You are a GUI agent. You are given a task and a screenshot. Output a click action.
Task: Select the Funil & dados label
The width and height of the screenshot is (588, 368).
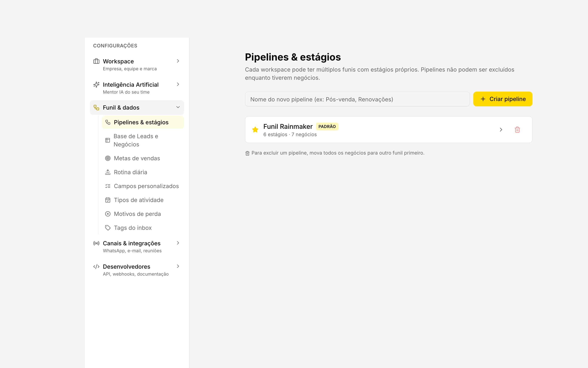(121, 108)
